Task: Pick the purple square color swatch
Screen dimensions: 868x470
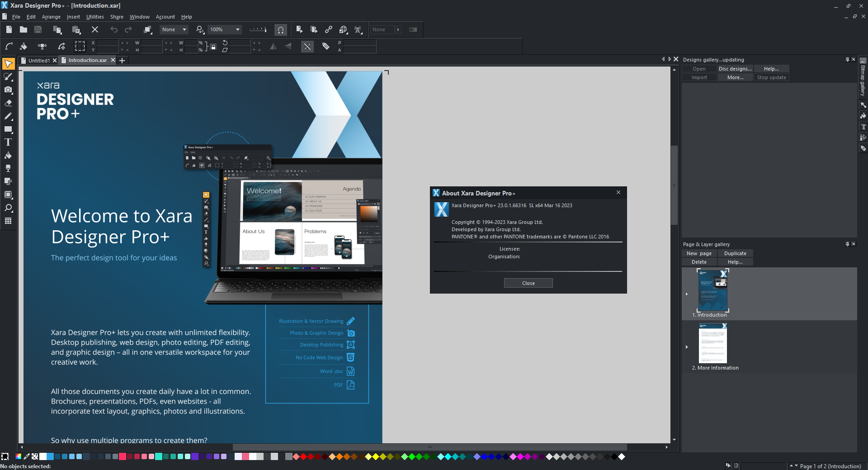Action: [x=195, y=456]
